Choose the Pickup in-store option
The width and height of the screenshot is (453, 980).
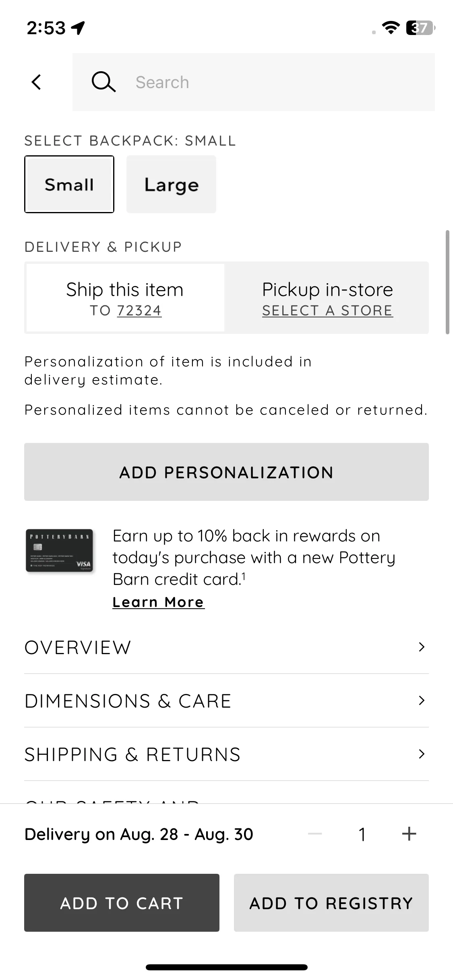tap(327, 298)
